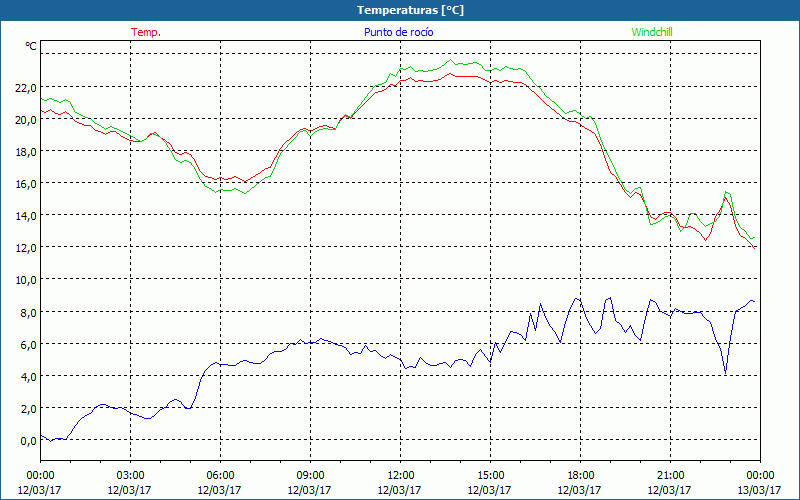Viewport: 800px width, 500px height.
Task: Click the 18:00 time axis label
Action: coord(580,476)
